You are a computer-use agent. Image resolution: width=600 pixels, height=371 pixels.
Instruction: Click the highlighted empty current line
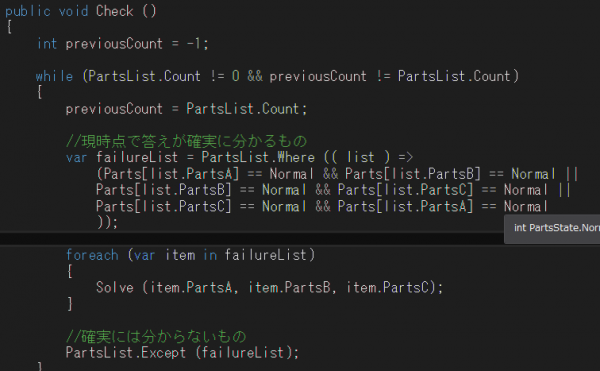252,239
